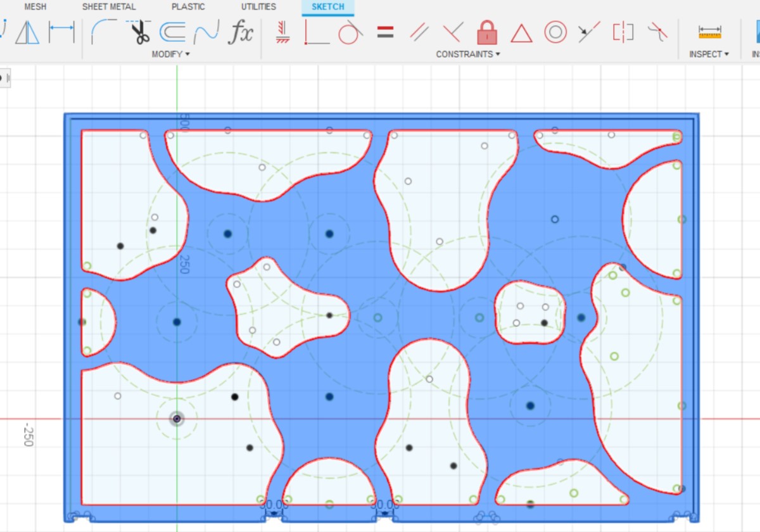Toggle the Fix/Unfix lock constraint
The height and width of the screenshot is (532, 760).
(x=487, y=32)
